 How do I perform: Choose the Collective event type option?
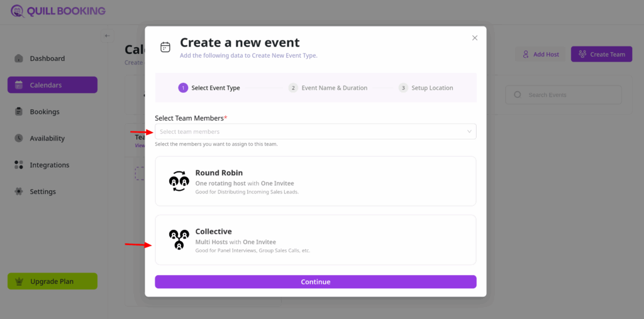coord(315,240)
